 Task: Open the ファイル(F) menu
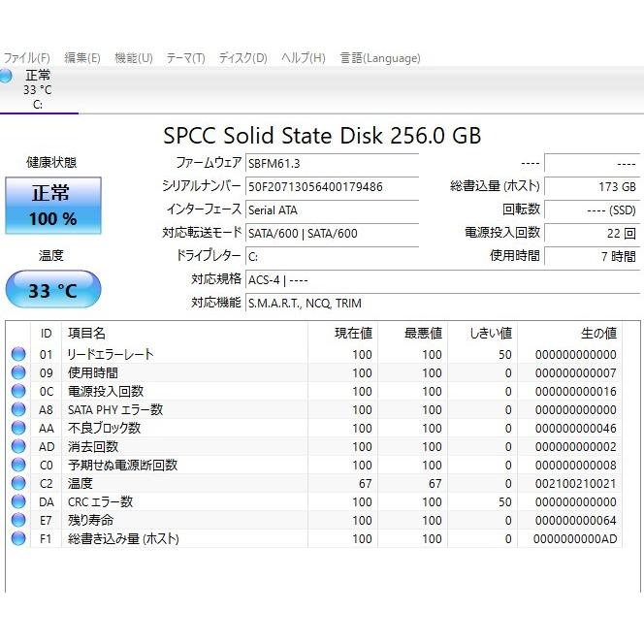26,58
